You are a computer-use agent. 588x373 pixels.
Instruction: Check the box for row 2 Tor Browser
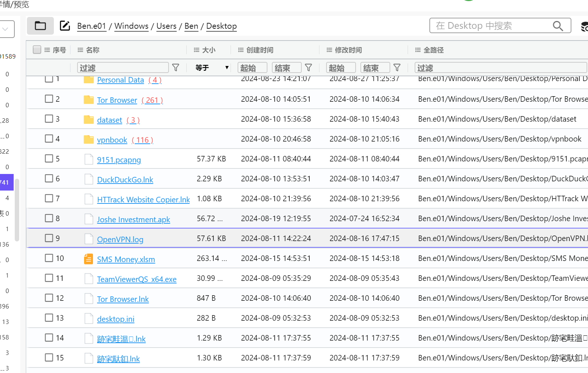(x=49, y=99)
